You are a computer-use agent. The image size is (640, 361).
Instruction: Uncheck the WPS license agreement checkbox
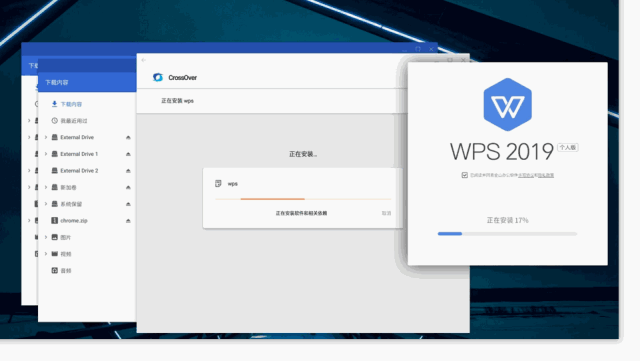464,175
